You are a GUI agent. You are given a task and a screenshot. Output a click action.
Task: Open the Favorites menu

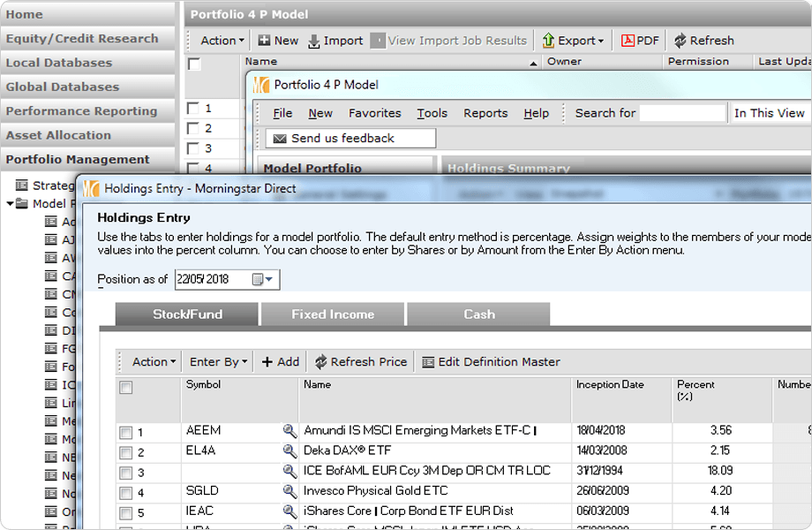(x=374, y=113)
